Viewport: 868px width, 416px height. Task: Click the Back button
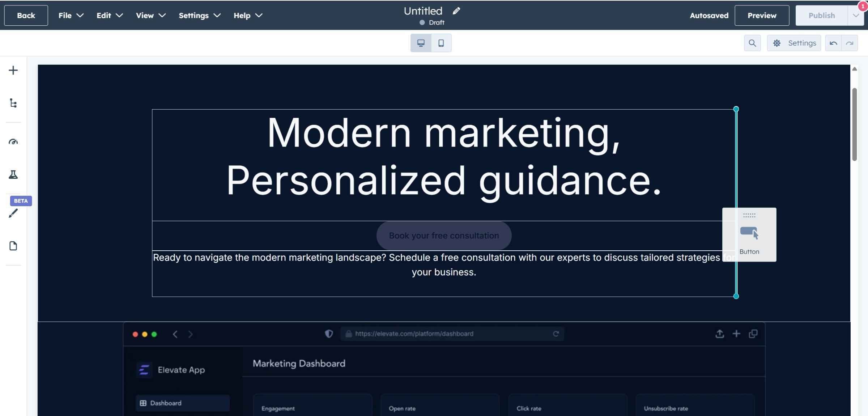pyautogui.click(x=26, y=16)
